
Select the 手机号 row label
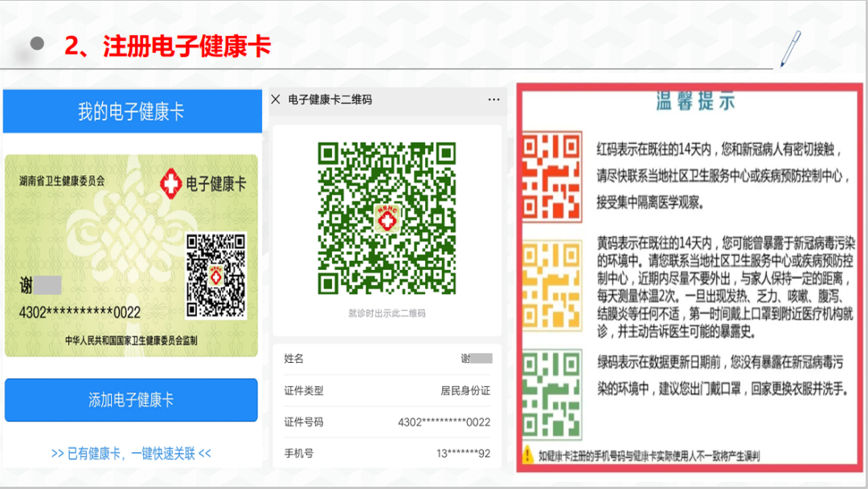(299, 454)
